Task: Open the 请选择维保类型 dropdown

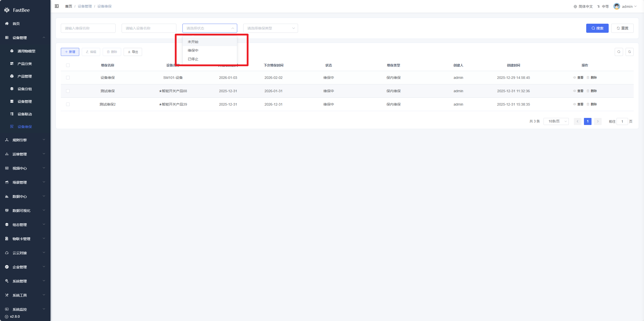Action: pyautogui.click(x=270, y=28)
